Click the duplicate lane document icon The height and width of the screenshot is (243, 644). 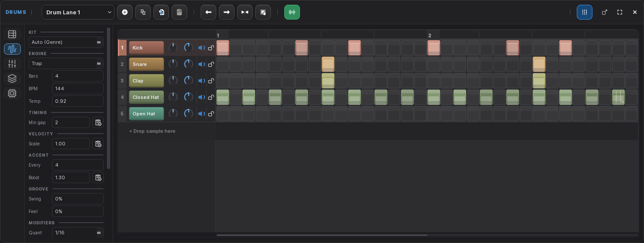pyautogui.click(x=161, y=12)
